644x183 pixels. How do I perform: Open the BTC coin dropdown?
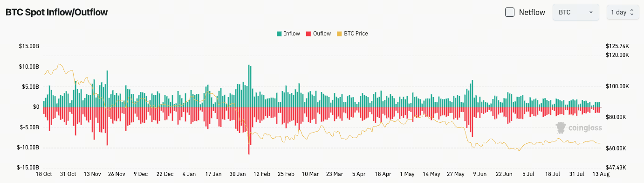coord(575,12)
